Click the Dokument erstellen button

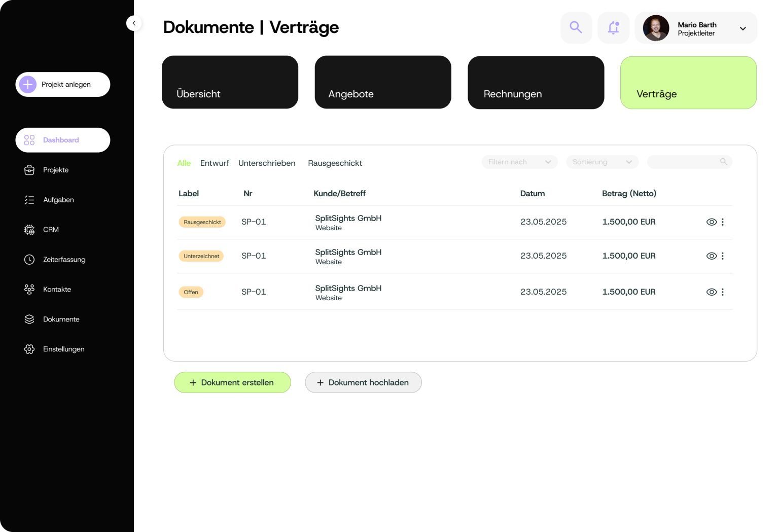pos(232,383)
